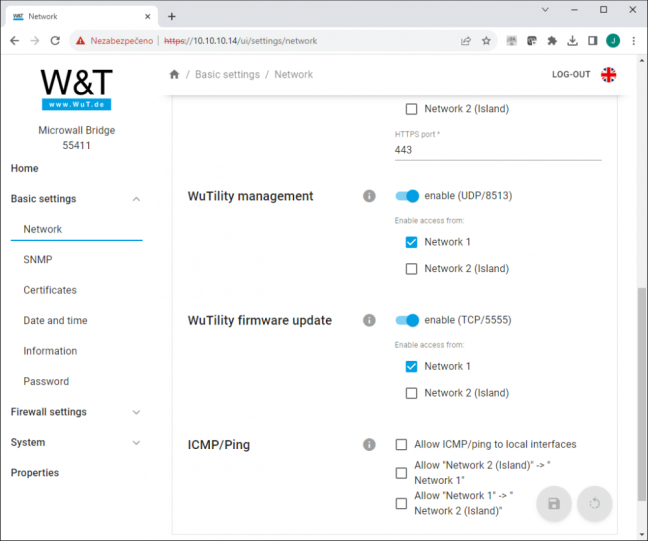Click the circular reset/undo button

(594, 503)
